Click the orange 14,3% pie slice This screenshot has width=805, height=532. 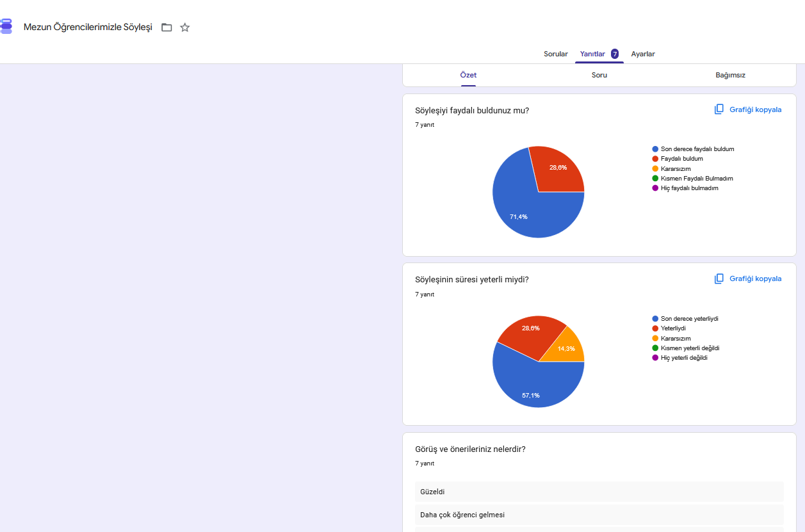tap(569, 348)
